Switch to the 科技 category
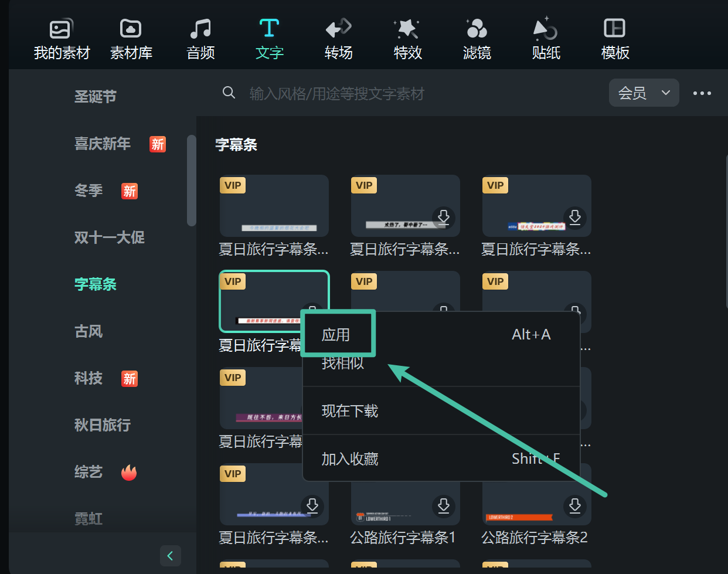Viewport: 728px width, 574px height. click(x=89, y=378)
